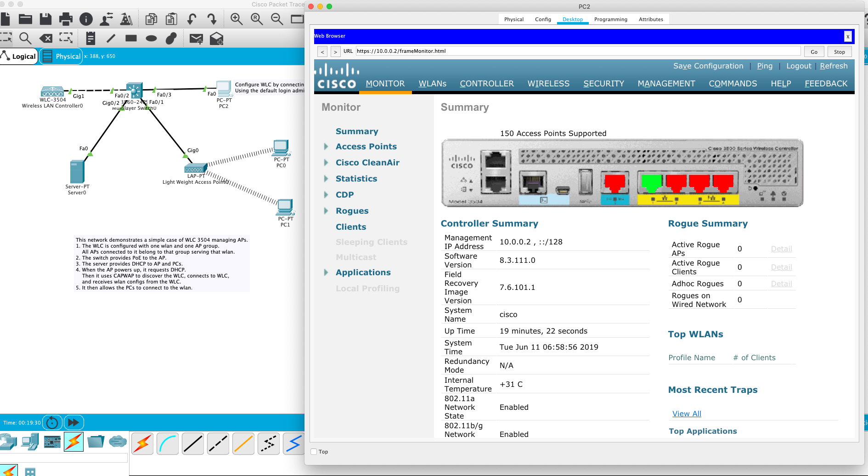This screenshot has height=476, width=868.
Task: Select the Delete tool
Action: (x=45, y=39)
